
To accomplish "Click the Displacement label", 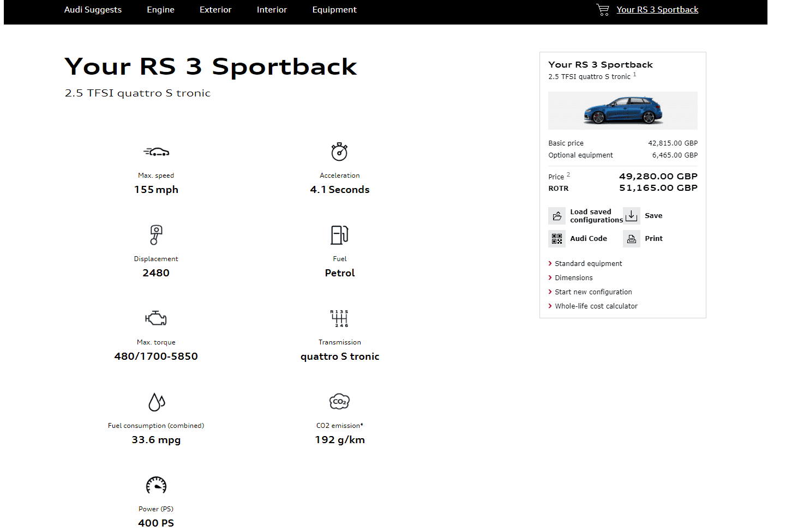I will pos(156,259).
